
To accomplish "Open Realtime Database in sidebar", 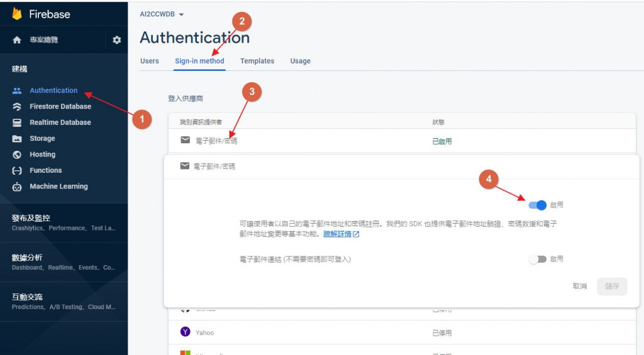I will pos(60,123).
